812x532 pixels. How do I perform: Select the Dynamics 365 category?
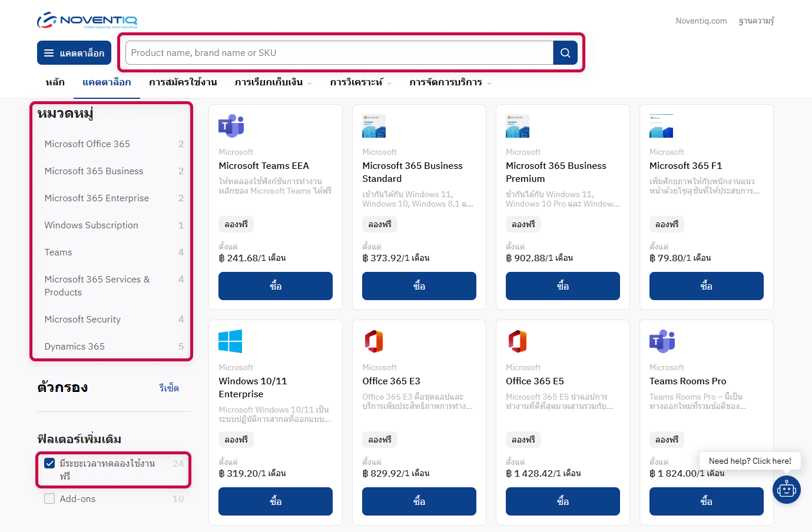[x=75, y=347]
